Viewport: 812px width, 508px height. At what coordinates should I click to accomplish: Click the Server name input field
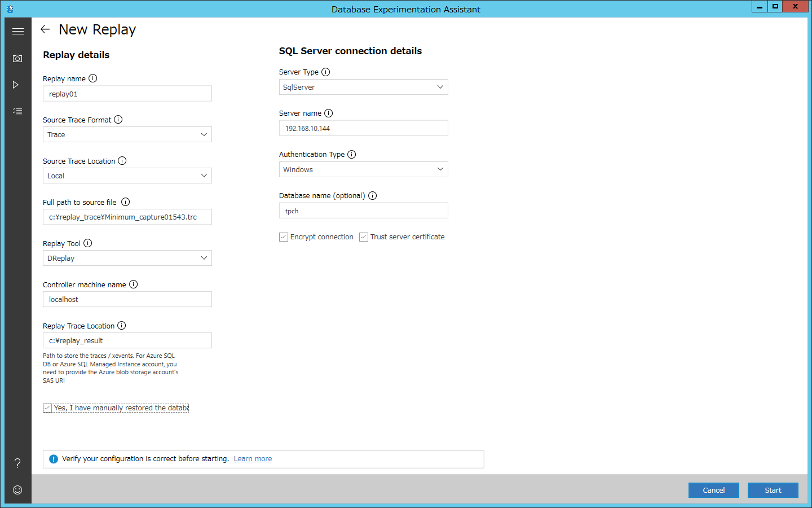(364, 128)
